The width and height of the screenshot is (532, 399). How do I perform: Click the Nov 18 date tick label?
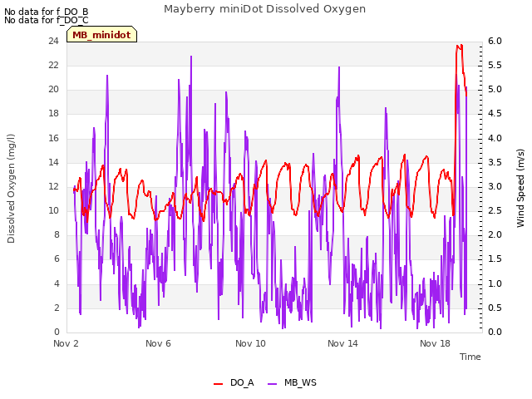pyautogui.click(x=435, y=343)
